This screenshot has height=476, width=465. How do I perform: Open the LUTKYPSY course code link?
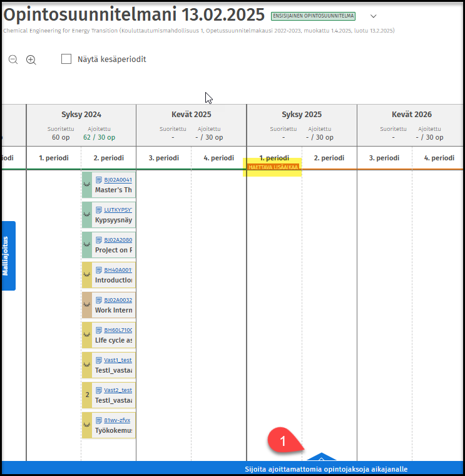click(119, 210)
